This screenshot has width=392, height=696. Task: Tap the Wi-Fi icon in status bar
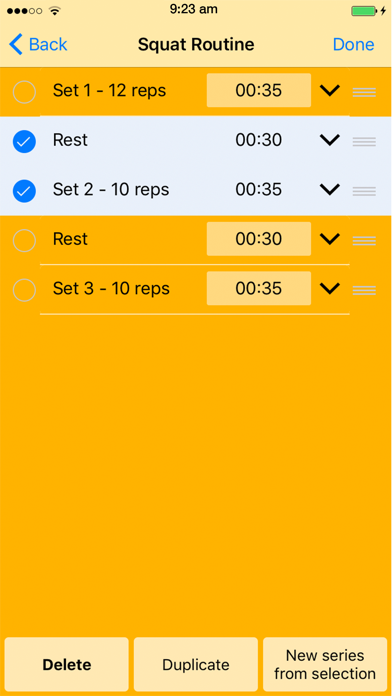tap(55, 10)
